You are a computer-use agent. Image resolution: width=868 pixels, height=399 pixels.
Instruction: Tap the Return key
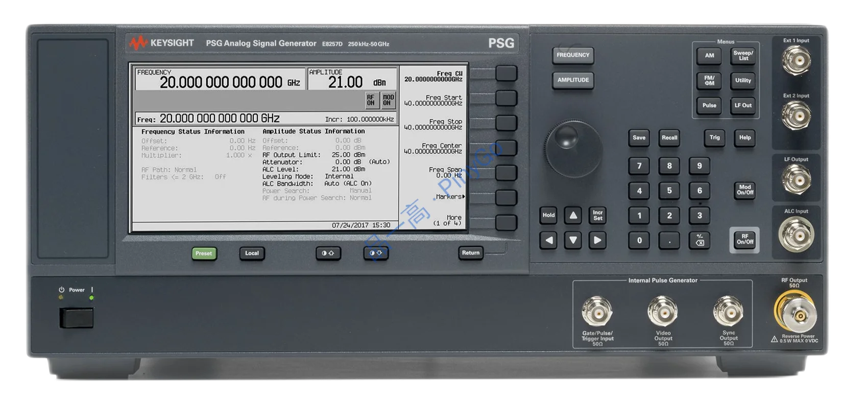pos(471,253)
